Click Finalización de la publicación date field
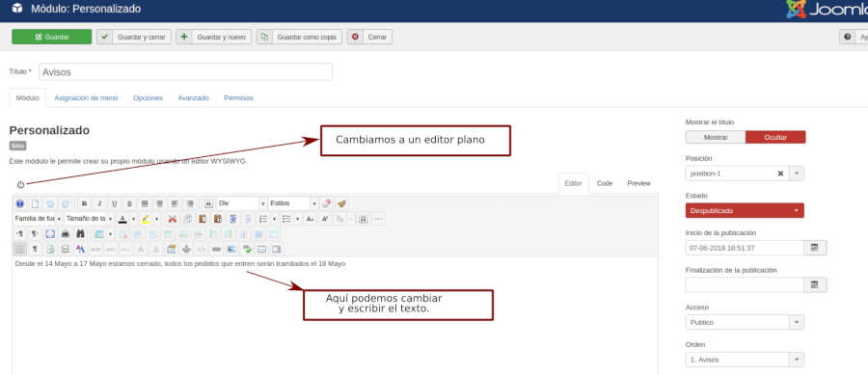This screenshot has height=375, width=868. [745, 284]
